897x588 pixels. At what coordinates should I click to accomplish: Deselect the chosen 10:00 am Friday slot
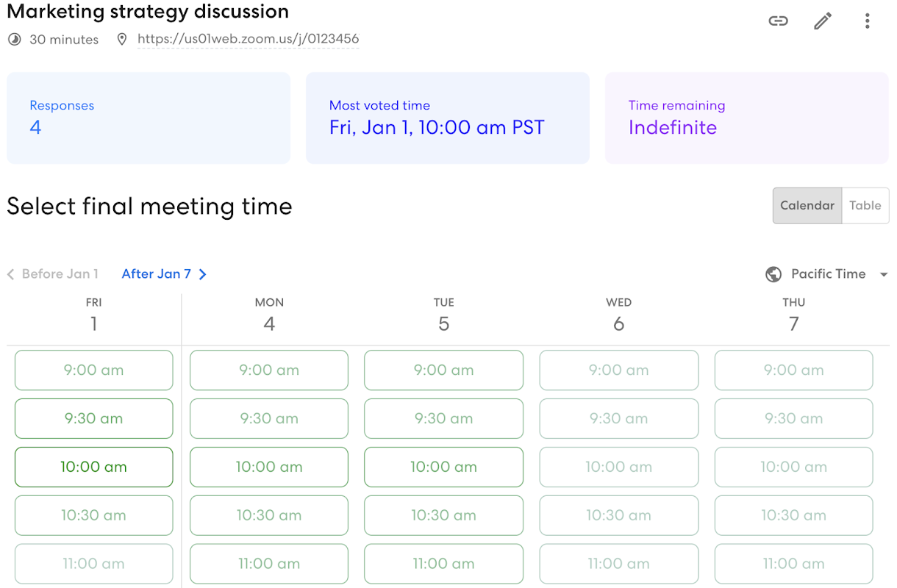[x=93, y=467]
